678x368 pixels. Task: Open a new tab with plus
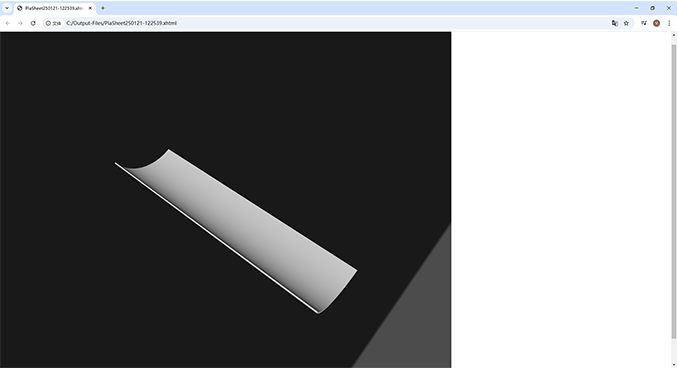[x=103, y=8]
